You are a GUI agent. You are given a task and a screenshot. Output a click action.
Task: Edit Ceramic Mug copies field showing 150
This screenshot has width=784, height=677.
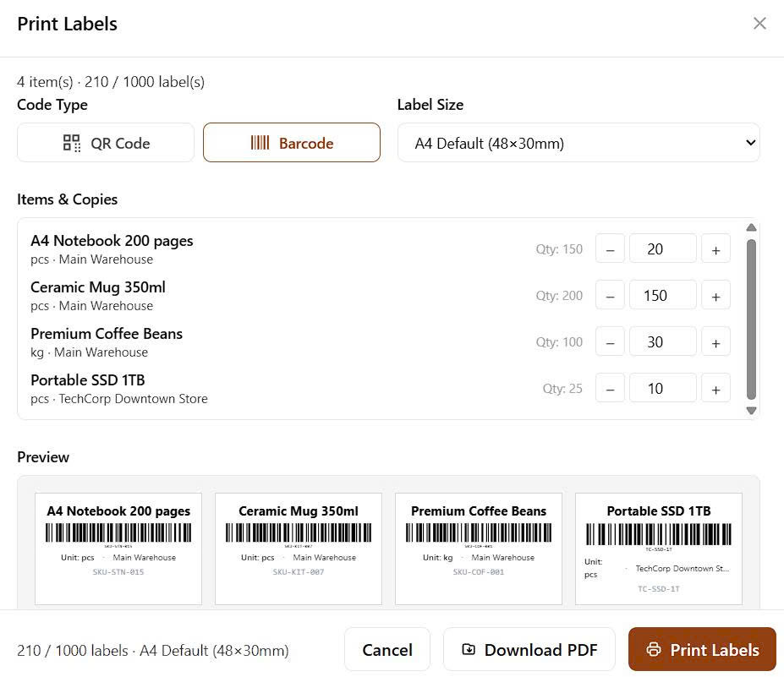662,295
